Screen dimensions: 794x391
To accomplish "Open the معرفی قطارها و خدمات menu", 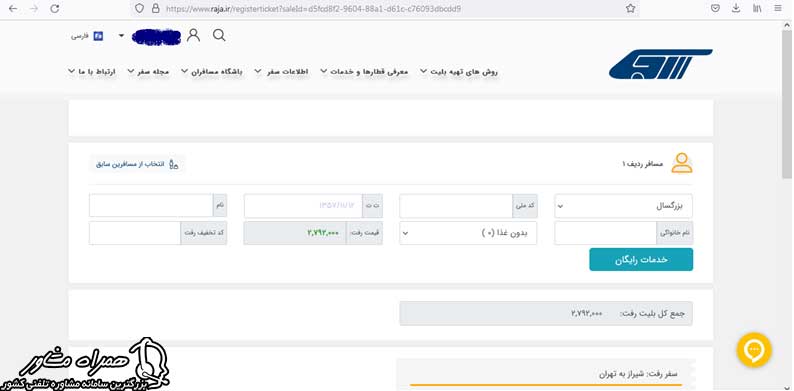I will tap(364, 72).
